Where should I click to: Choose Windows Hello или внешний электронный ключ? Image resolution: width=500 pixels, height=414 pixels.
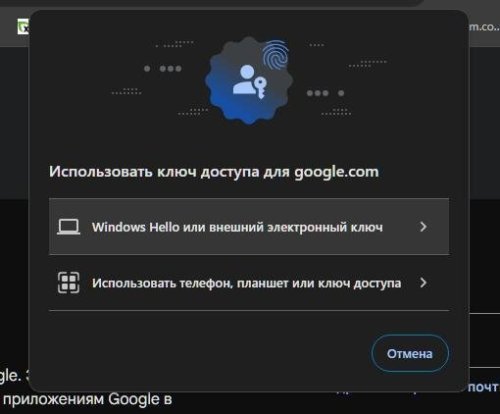click(x=249, y=227)
